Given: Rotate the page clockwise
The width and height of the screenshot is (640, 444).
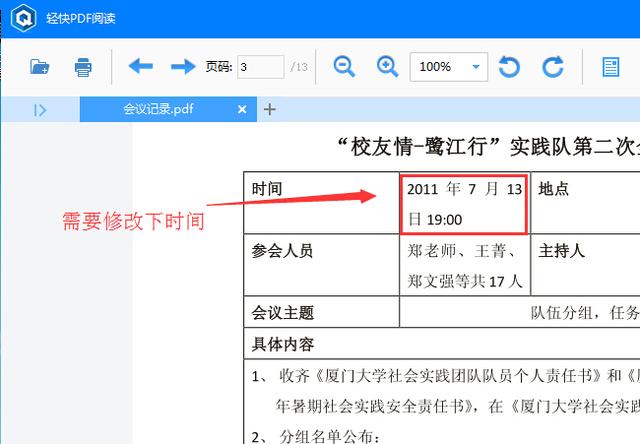Looking at the screenshot, I should (553, 67).
